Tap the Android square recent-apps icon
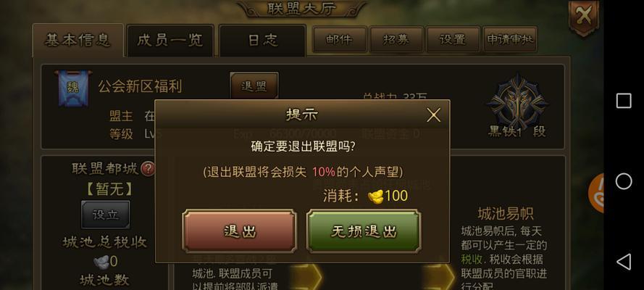 [624, 101]
